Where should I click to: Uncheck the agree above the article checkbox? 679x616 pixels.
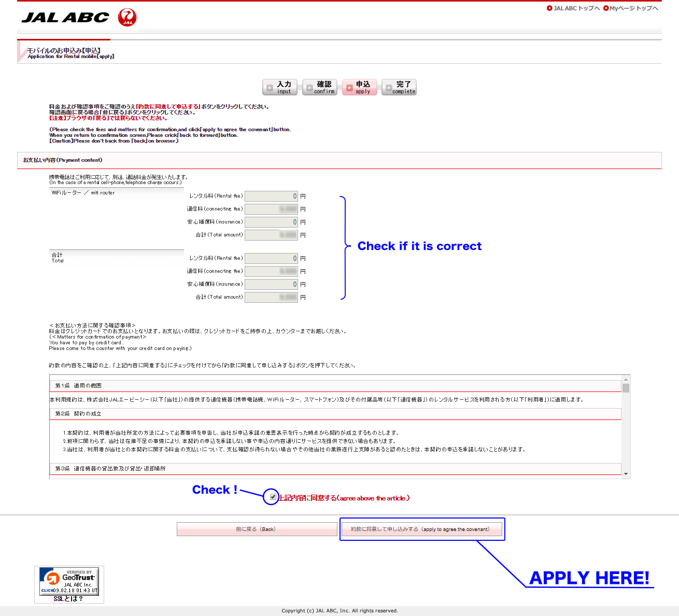[273, 497]
